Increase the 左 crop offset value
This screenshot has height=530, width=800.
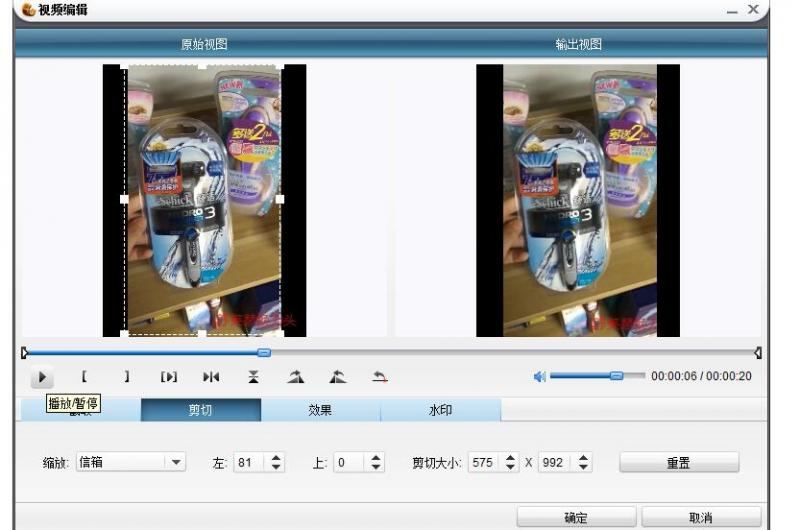(x=276, y=458)
